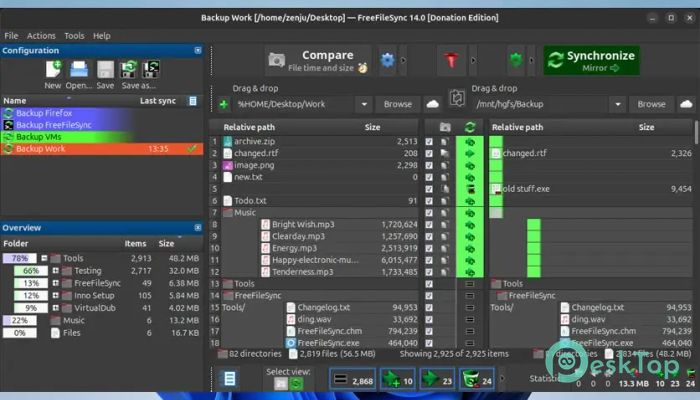Select cloud storage for right folder

686,104
